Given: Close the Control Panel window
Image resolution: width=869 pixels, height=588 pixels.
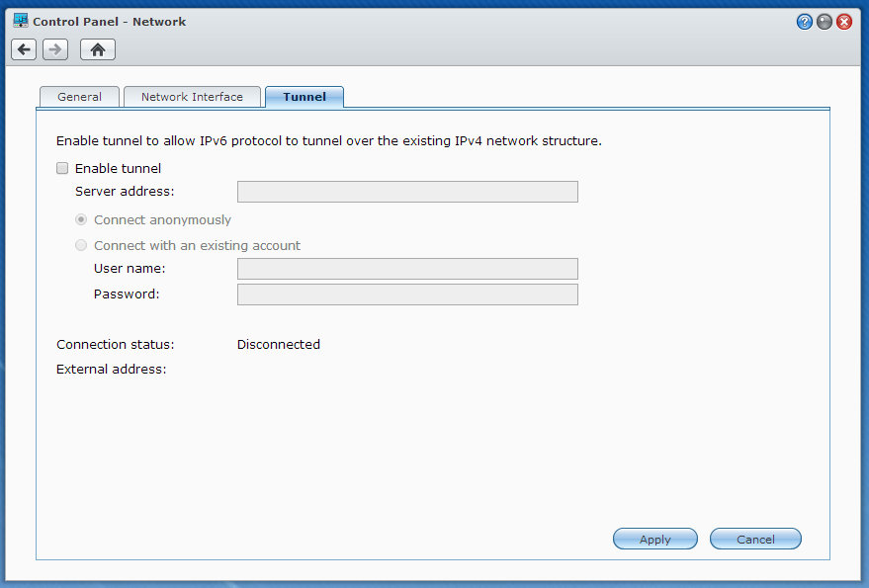Looking at the screenshot, I should [844, 22].
